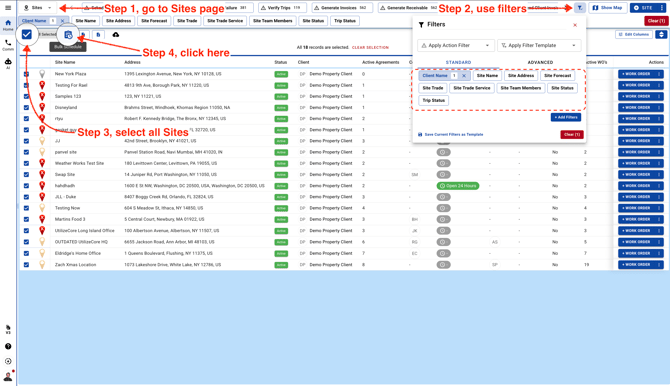
Task: Click Work Order button for hahdhadh row
Action: point(636,186)
